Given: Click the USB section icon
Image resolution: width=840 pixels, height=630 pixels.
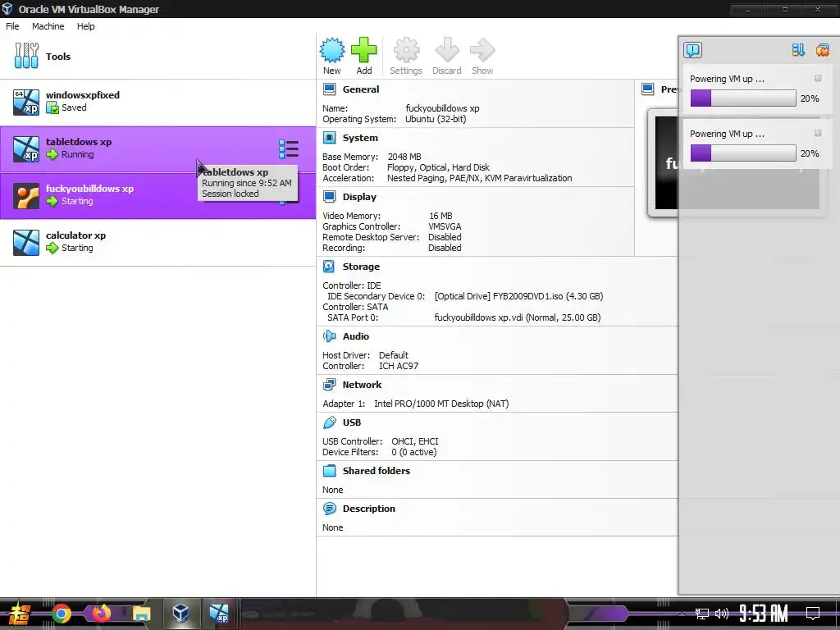Looking at the screenshot, I should [329, 422].
